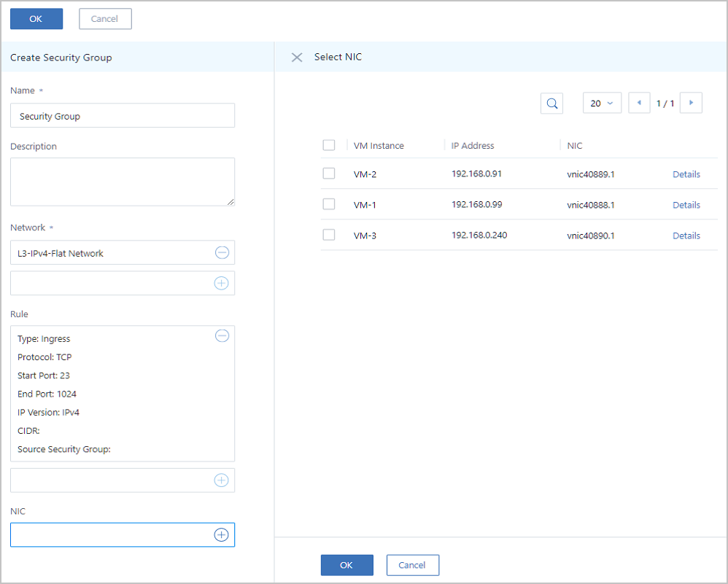
Task: Click NIC name vnic40890.1
Action: (591, 235)
